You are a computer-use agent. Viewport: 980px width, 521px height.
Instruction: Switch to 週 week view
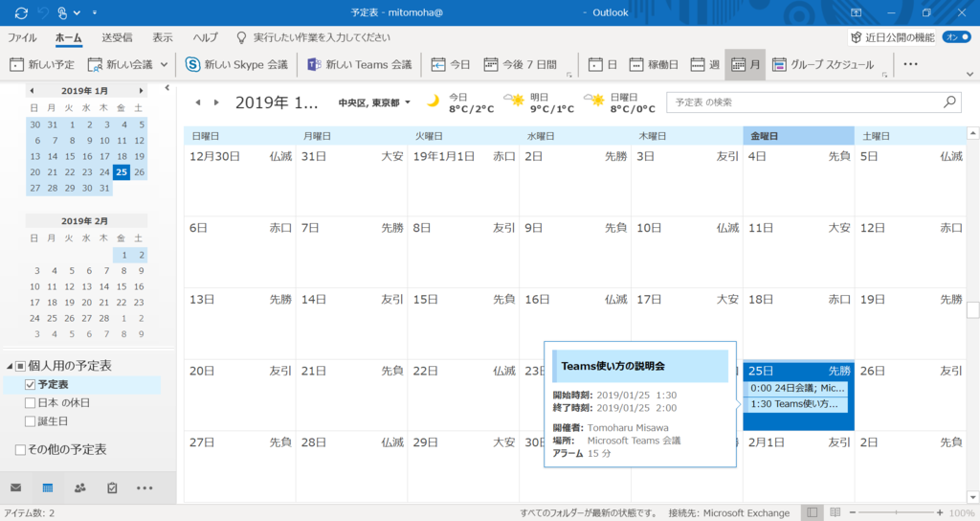tap(705, 64)
